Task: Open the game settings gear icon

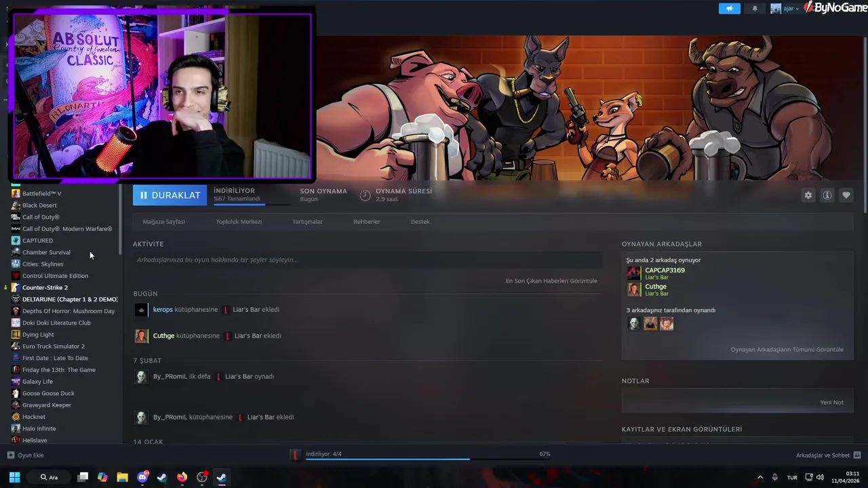Action: click(808, 195)
